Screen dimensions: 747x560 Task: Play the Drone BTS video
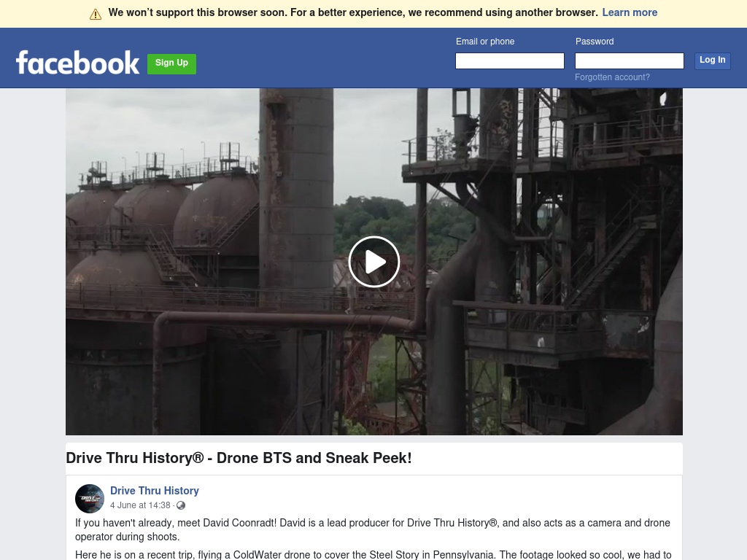coord(374,262)
